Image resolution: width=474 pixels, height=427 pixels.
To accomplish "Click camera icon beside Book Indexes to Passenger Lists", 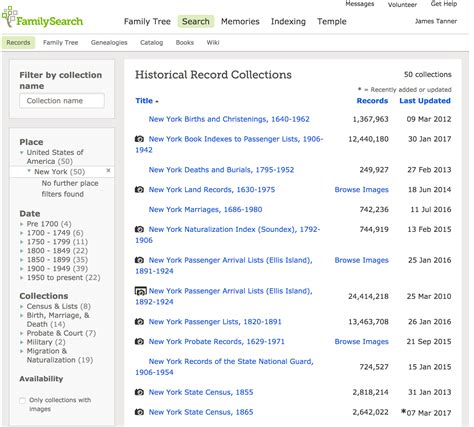I will coord(139,139).
